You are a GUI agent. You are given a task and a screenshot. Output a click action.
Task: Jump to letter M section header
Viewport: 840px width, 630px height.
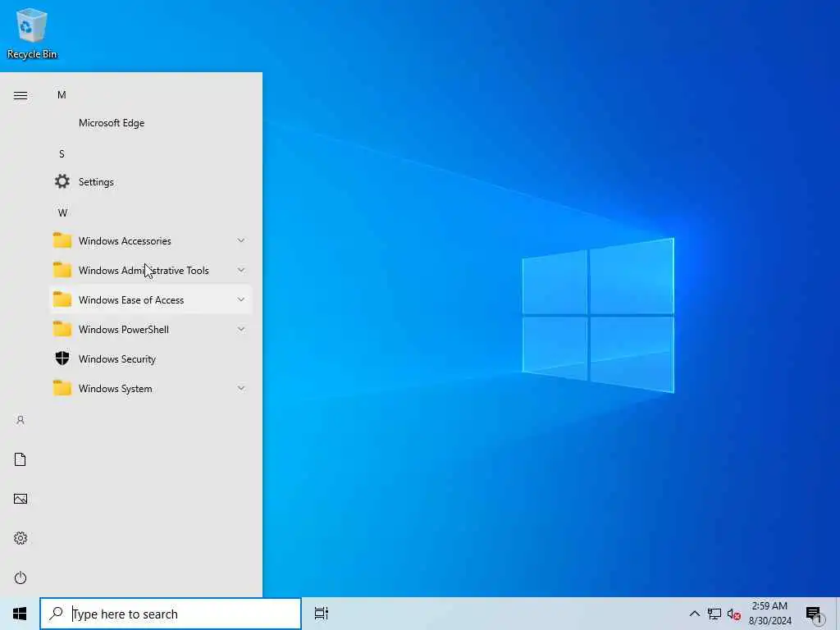click(62, 95)
